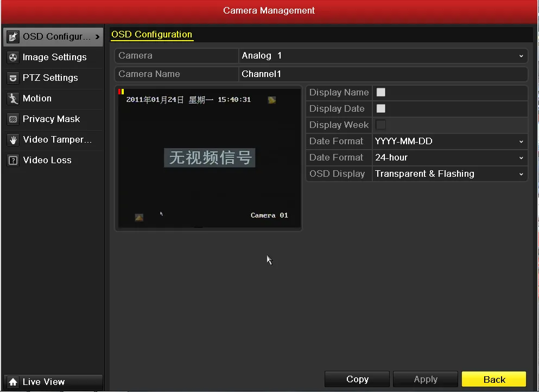Click the Privacy Mask sidebar icon
This screenshot has height=392, width=539.
click(13, 119)
